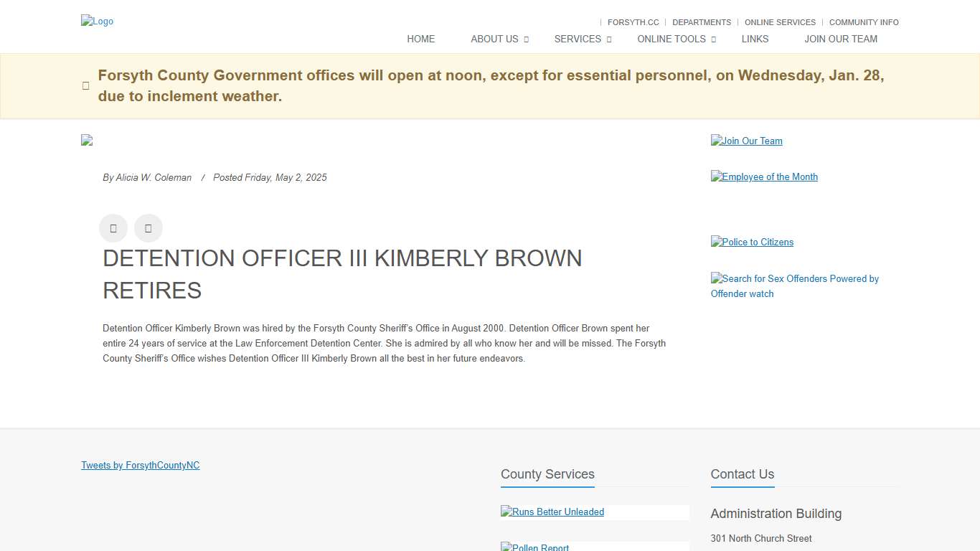Expand the Services dropdown arrow
Viewport: 980px width, 551px height.
tap(609, 39)
